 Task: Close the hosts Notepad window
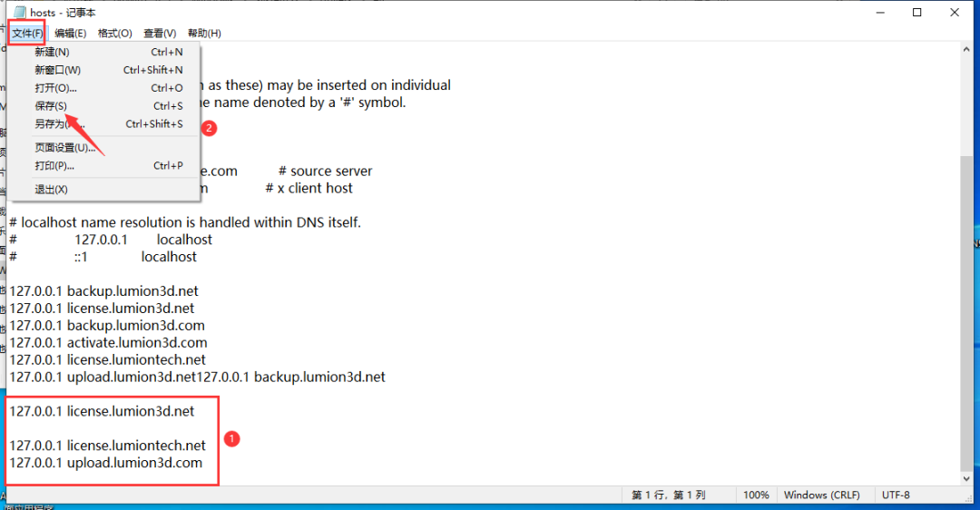tap(956, 13)
